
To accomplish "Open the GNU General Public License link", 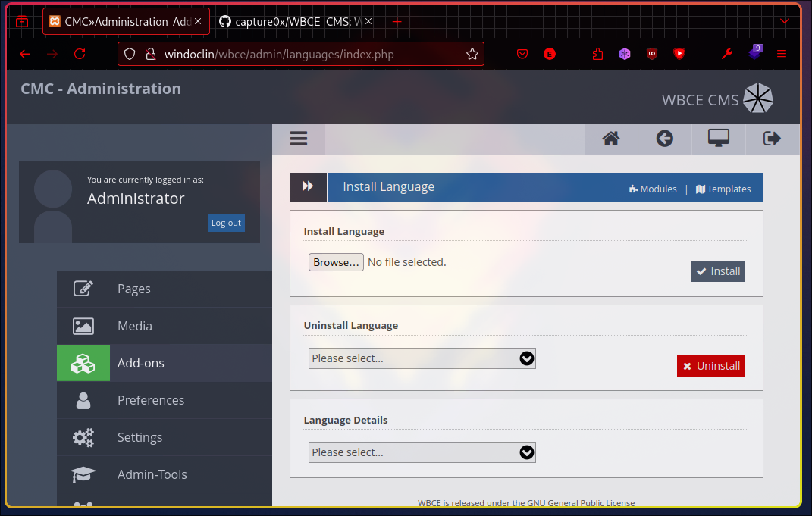I will (x=579, y=502).
